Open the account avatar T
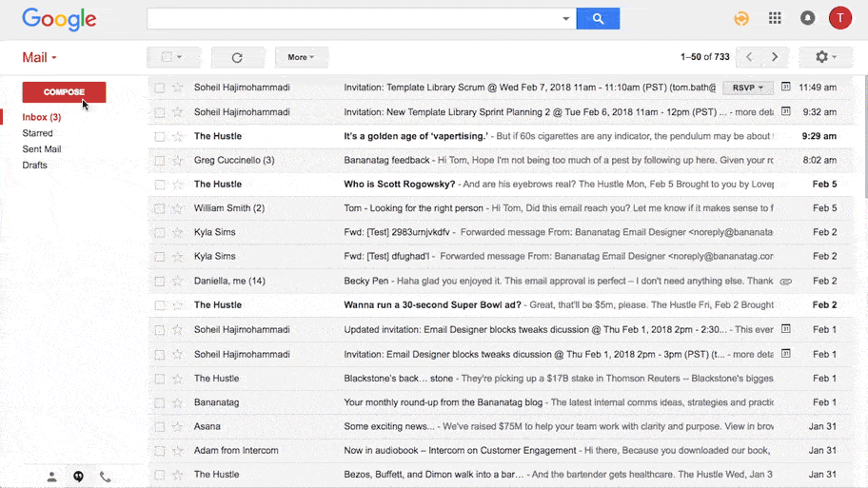 pyautogui.click(x=839, y=18)
